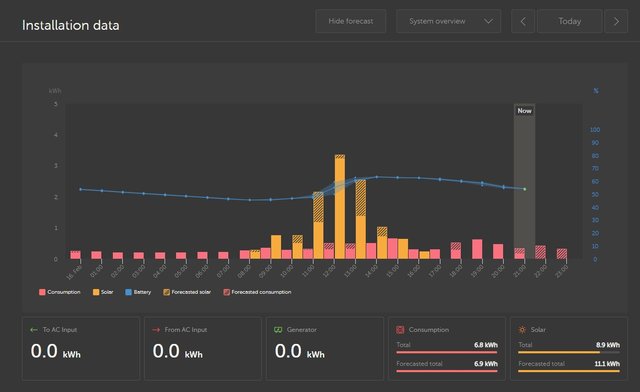
Task: Click the From AC Input arrow icon
Action: pyautogui.click(x=156, y=330)
